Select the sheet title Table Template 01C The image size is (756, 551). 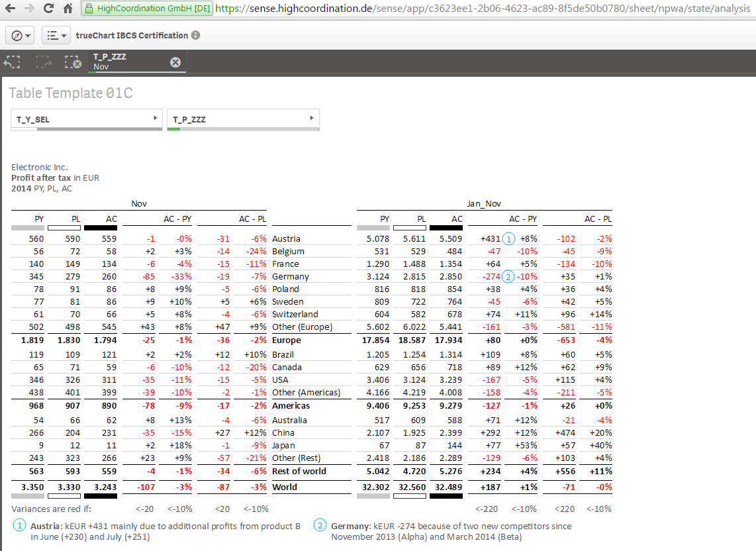coord(71,93)
